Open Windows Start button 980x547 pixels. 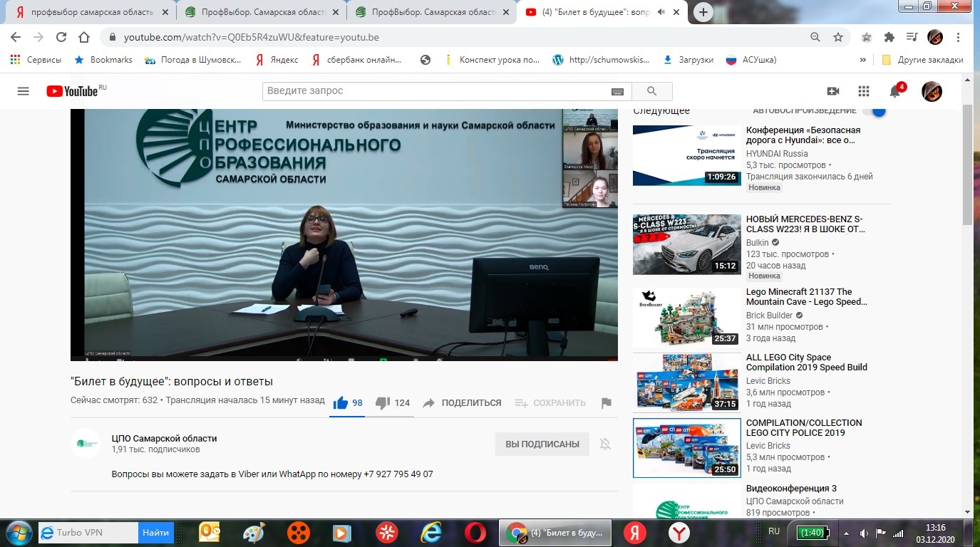coord(17,533)
